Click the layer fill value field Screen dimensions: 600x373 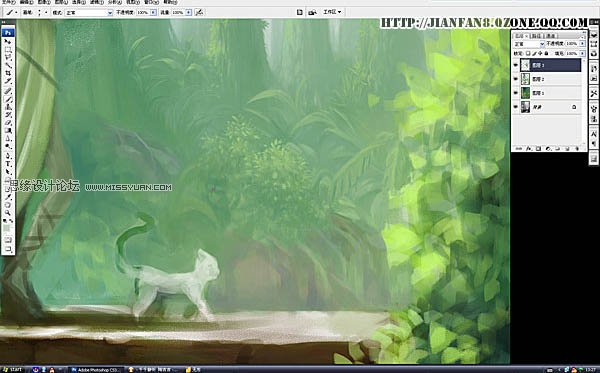pyautogui.click(x=572, y=53)
